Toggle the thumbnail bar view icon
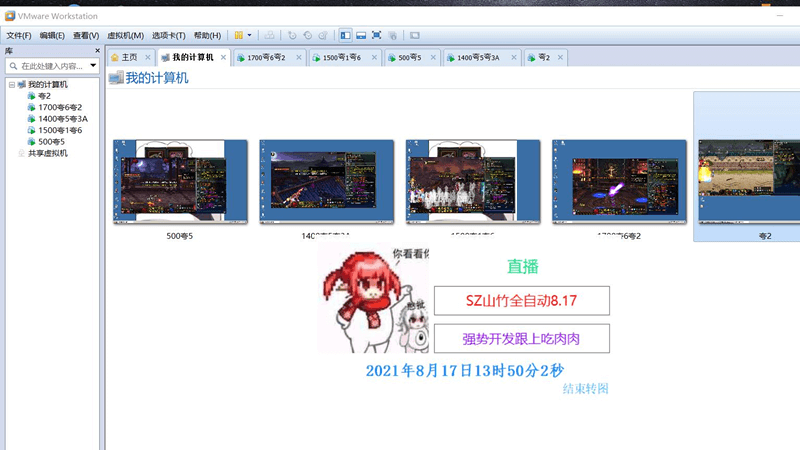This screenshot has height=450, width=800. pos(361,35)
